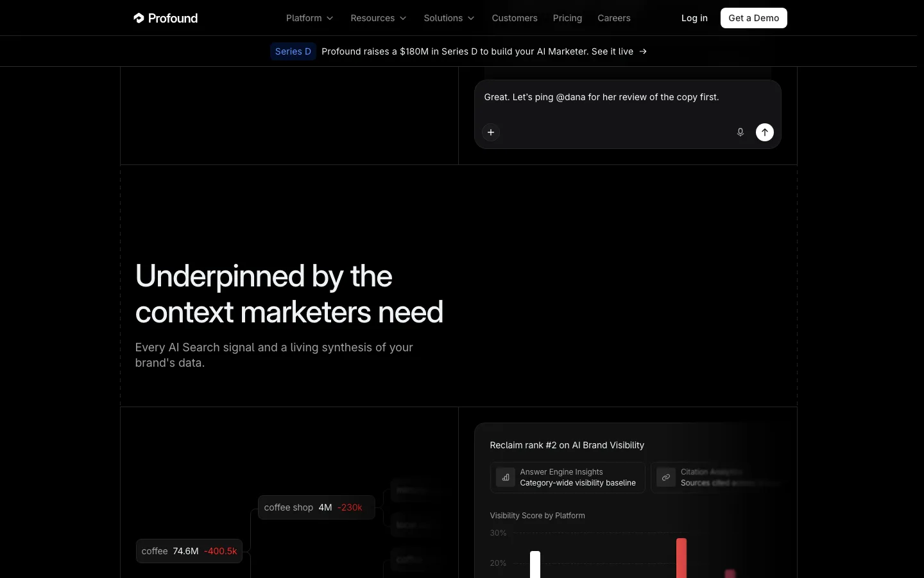The image size is (924, 578).
Task: Click the 20% axis label
Action: tap(499, 563)
